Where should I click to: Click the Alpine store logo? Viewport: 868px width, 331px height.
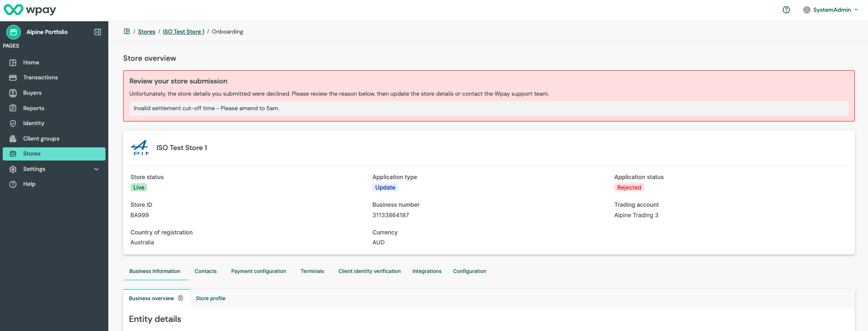140,148
